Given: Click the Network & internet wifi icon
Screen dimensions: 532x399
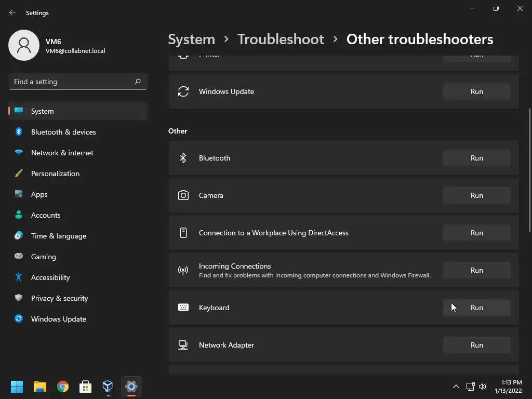Looking at the screenshot, I should point(19,152).
